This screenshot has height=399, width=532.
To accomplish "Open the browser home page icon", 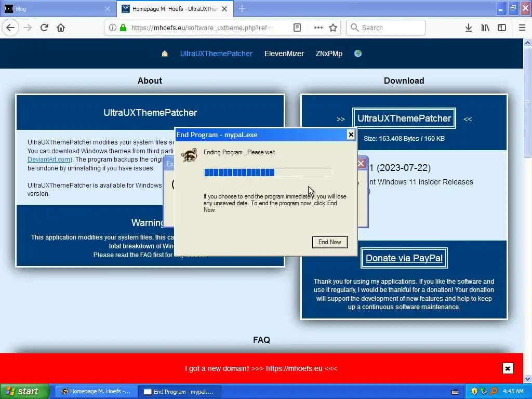I will tap(61, 28).
